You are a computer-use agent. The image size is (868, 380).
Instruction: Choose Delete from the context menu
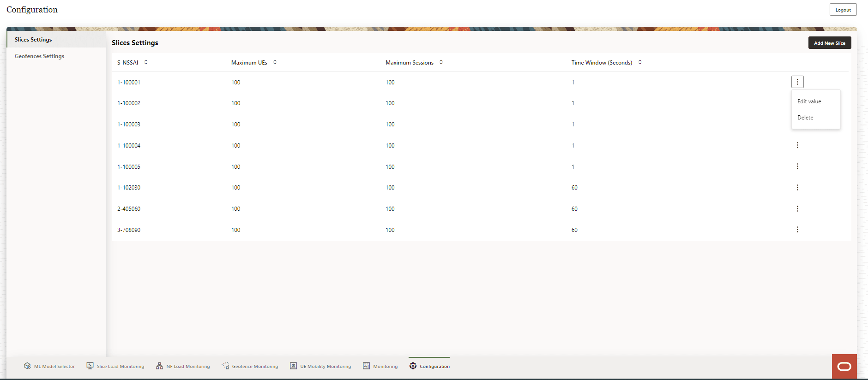tap(816, 118)
